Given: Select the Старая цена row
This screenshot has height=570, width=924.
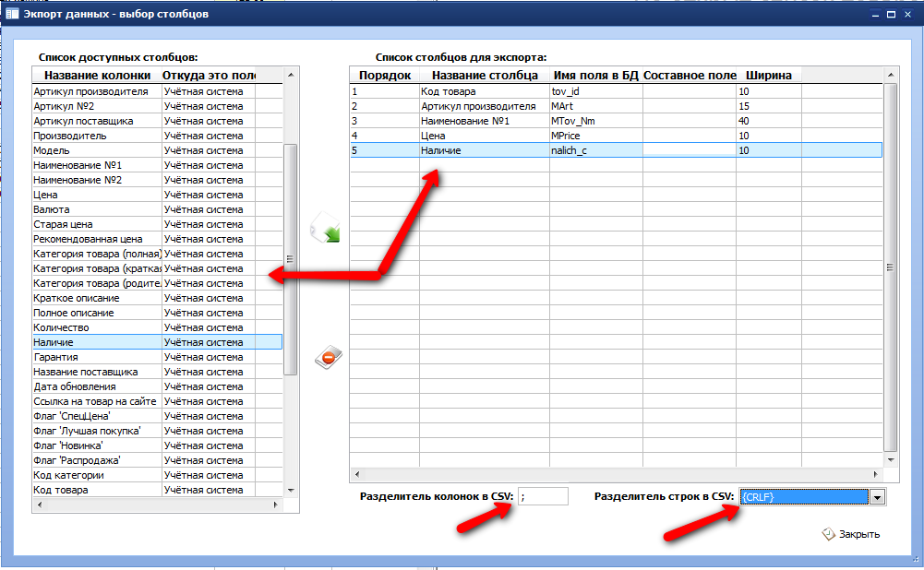Looking at the screenshot, I should (x=157, y=224).
